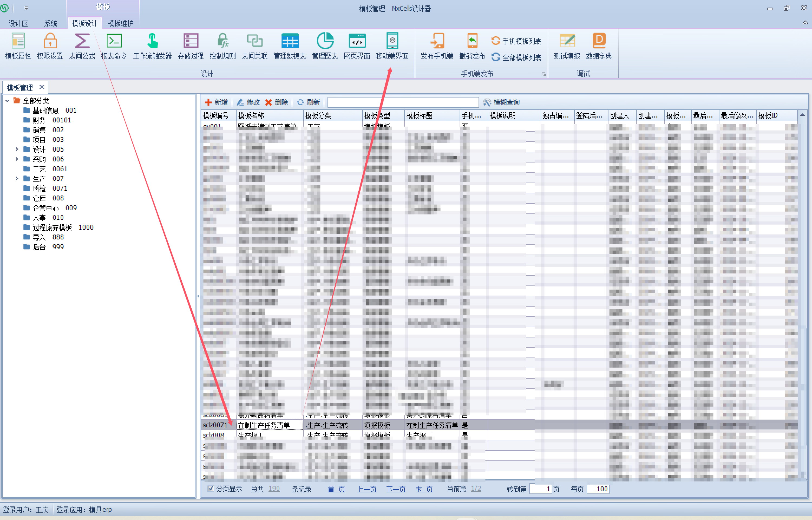Open the 设计区 ribbon tab
Screen dimensions: 812x520
click(18, 23)
